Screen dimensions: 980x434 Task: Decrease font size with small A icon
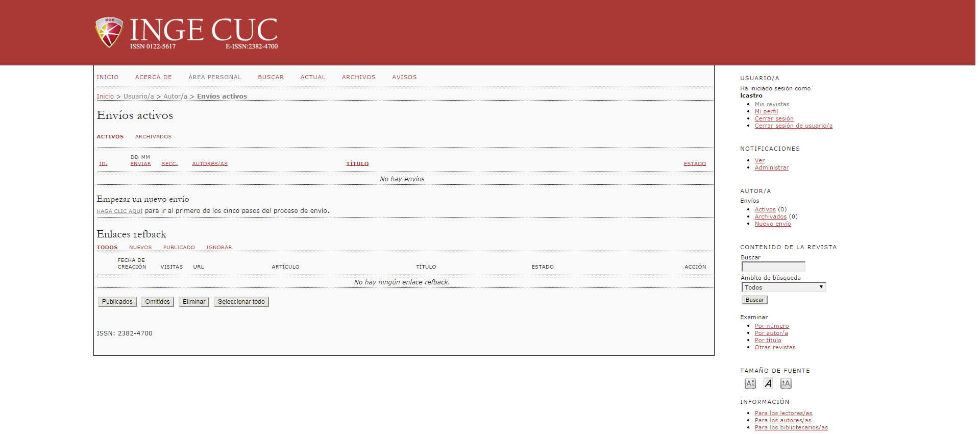750,383
